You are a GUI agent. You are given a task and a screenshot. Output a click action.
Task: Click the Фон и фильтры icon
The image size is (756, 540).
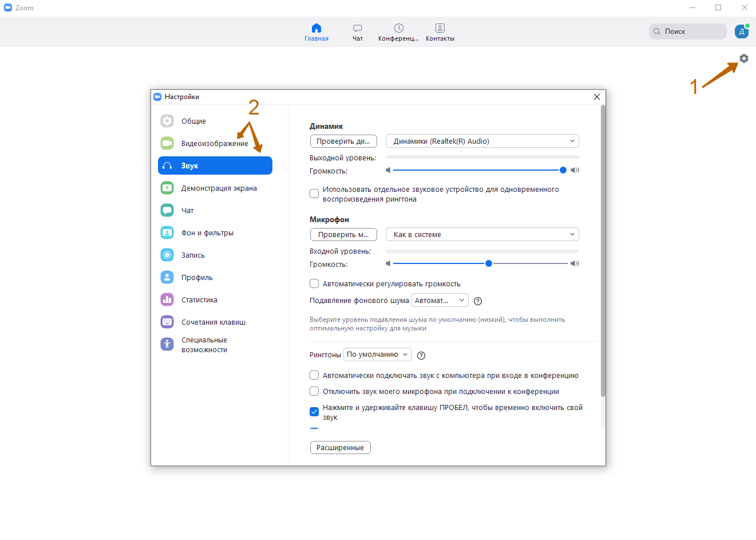click(x=167, y=232)
